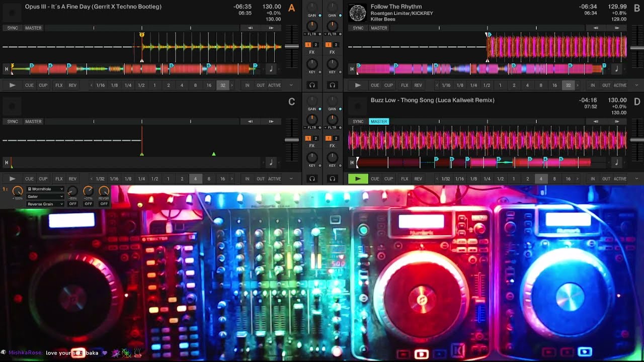This screenshot has height=362, width=644.
Task: Select loop size 8 on Deck D
Action: [554, 178]
